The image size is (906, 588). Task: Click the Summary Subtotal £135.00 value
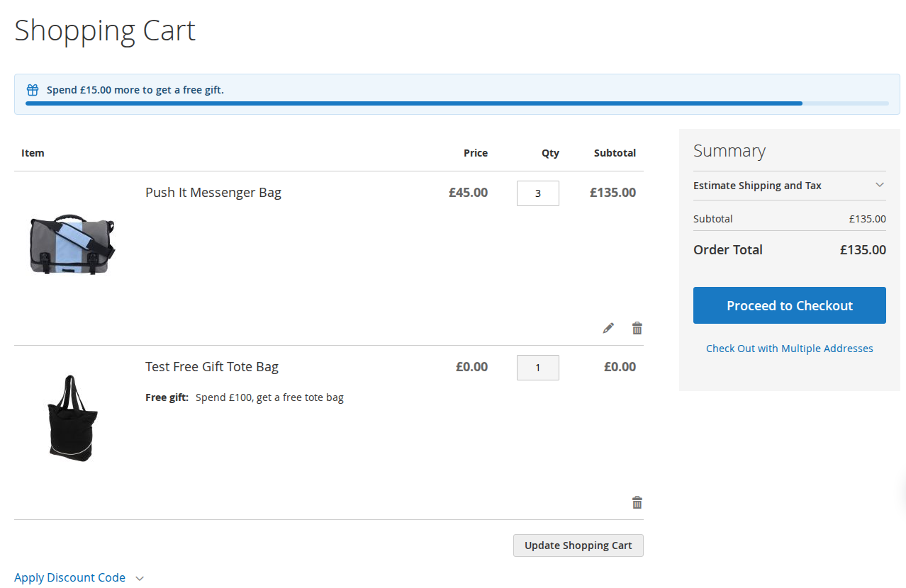(x=868, y=219)
